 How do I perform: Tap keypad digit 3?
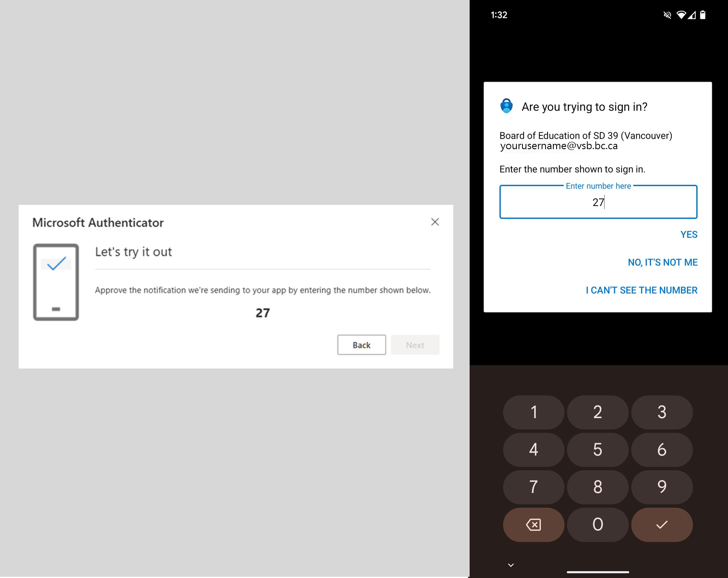click(x=662, y=412)
